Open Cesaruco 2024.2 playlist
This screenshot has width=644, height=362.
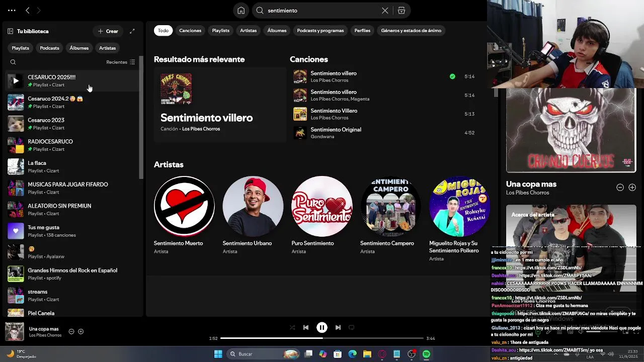coord(73,102)
